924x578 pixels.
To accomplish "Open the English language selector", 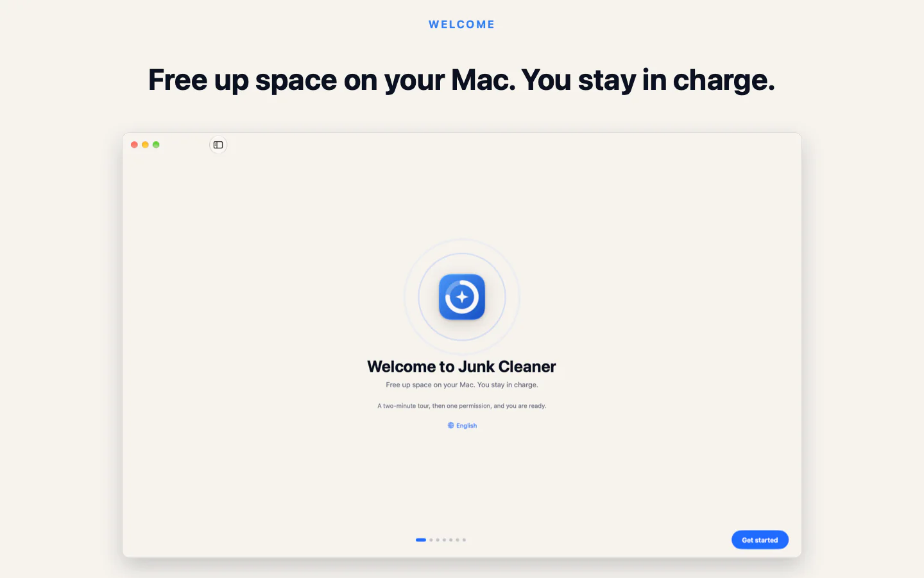I will [x=462, y=426].
